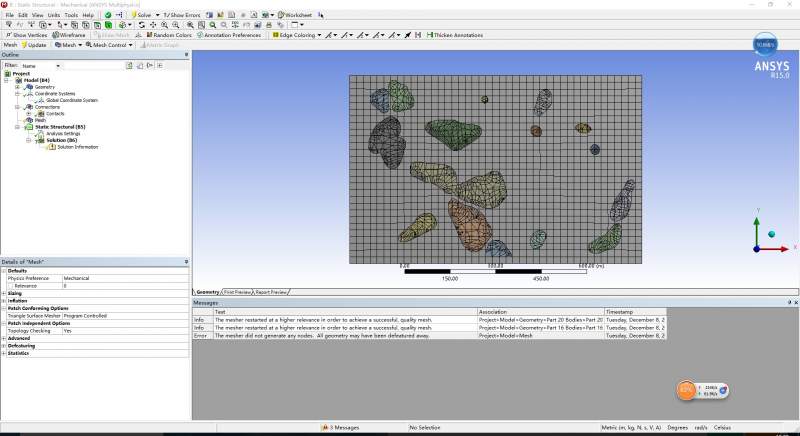The width and height of the screenshot is (800, 436).
Task: Click the ISO ball on triad
Action: tap(771, 234)
